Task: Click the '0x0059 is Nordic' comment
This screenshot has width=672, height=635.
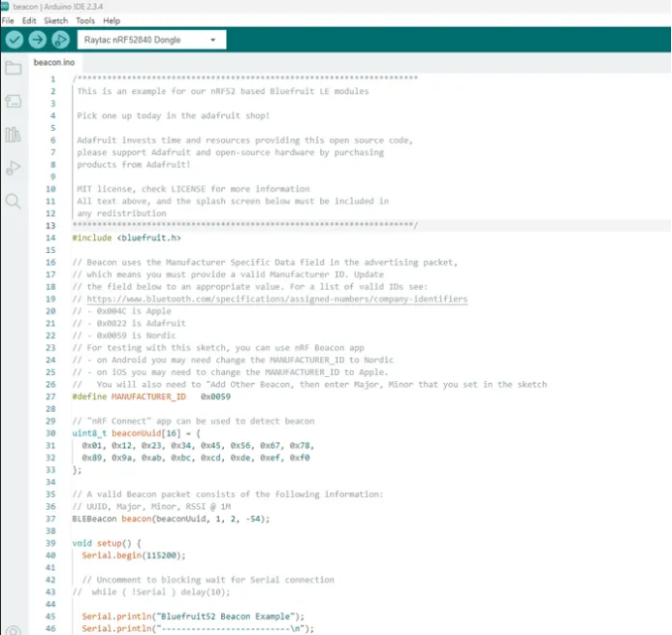Action: pyautogui.click(x=124, y=335)
